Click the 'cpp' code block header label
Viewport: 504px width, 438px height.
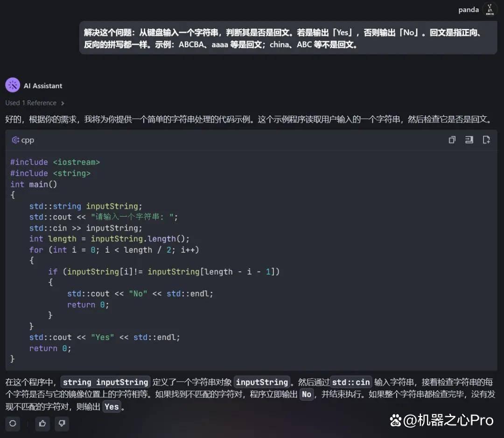pyautogui.click(x=28, y=140)
